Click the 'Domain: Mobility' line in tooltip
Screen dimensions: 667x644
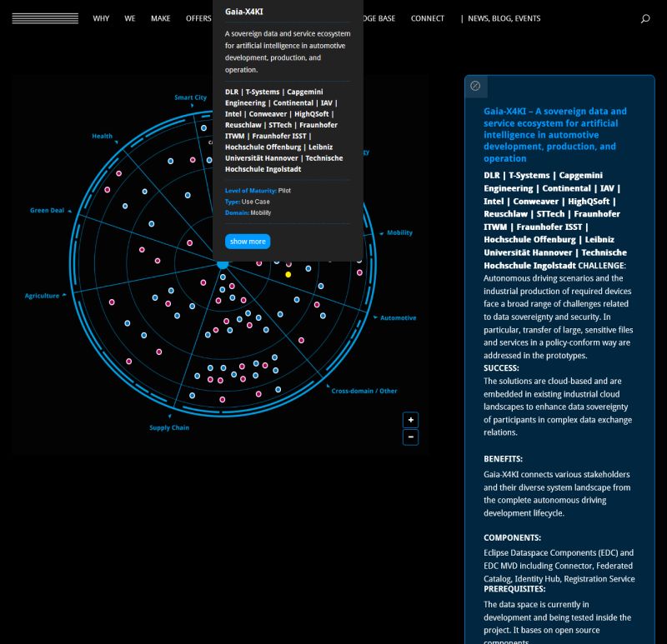coord(248,212)
